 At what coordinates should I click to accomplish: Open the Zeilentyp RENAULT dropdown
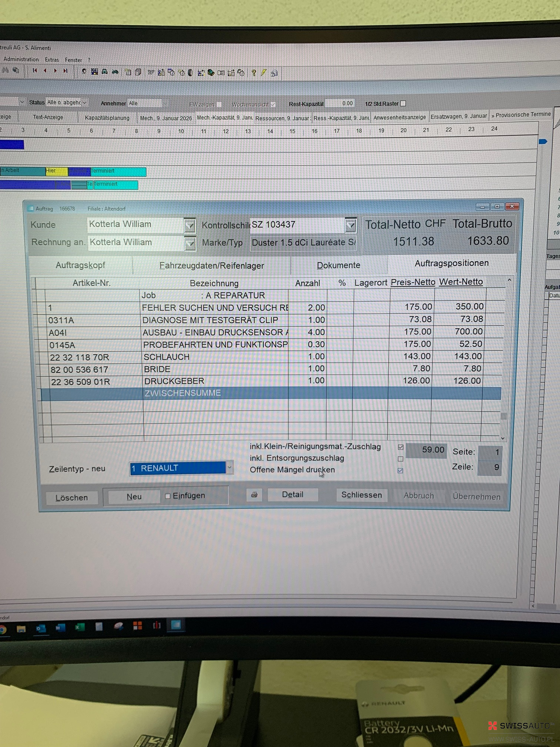(230, 468)
